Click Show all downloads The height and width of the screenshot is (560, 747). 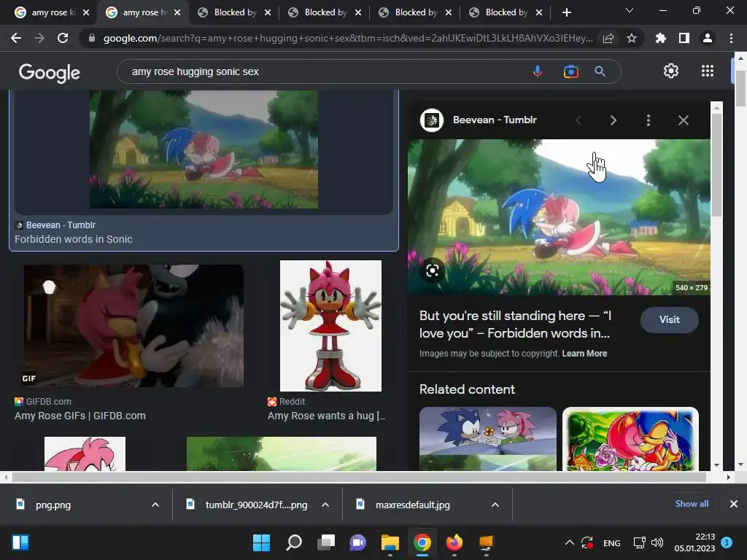tap(692, 504)
